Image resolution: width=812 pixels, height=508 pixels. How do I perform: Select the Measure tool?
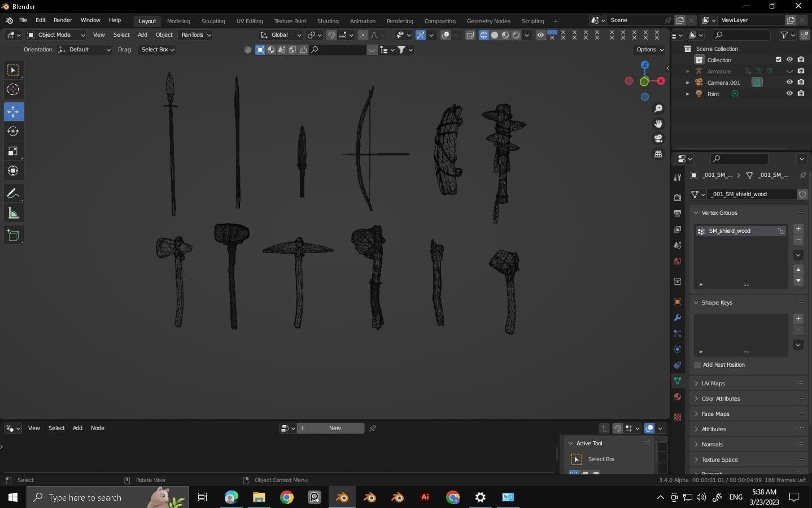[x=13, y=212]
